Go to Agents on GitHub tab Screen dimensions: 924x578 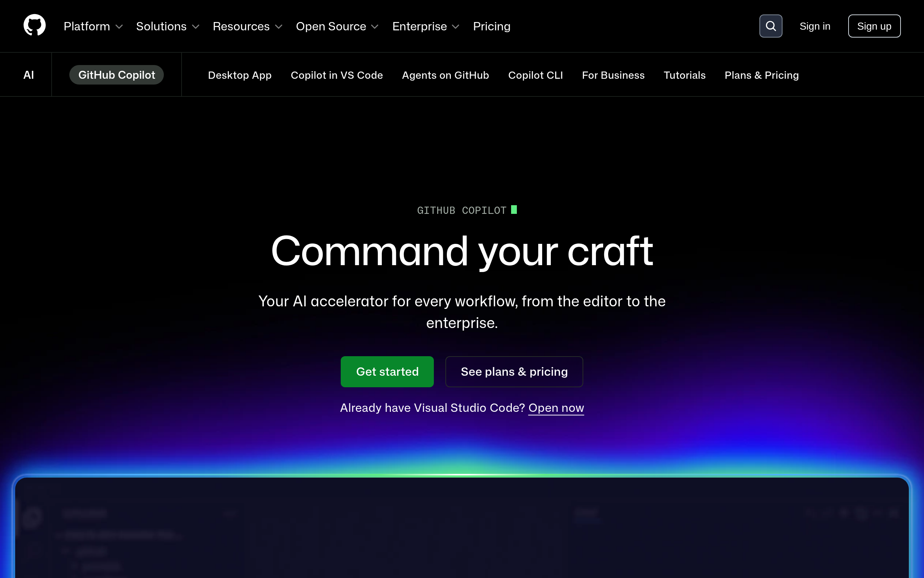coord(445,75)
